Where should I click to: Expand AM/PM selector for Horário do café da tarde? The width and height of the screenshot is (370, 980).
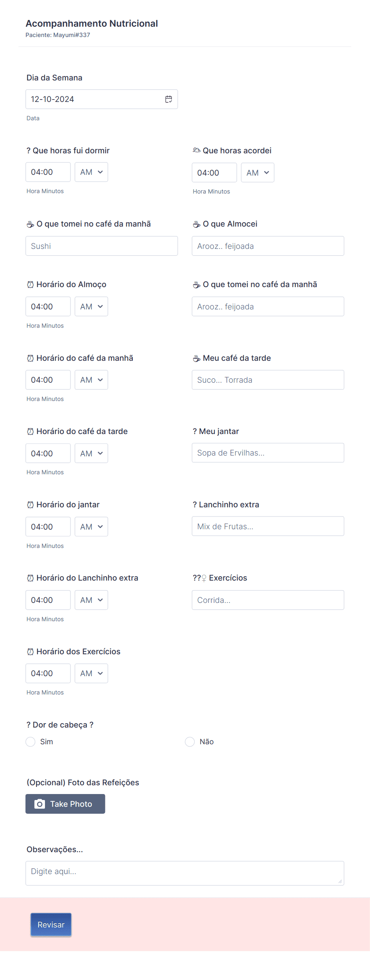pos(92,453)
